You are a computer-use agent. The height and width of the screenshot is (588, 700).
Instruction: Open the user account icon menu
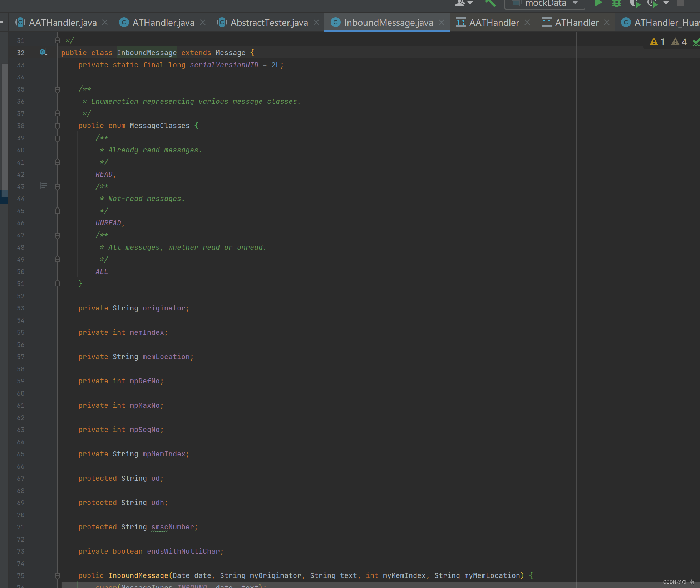coord(464,3)
